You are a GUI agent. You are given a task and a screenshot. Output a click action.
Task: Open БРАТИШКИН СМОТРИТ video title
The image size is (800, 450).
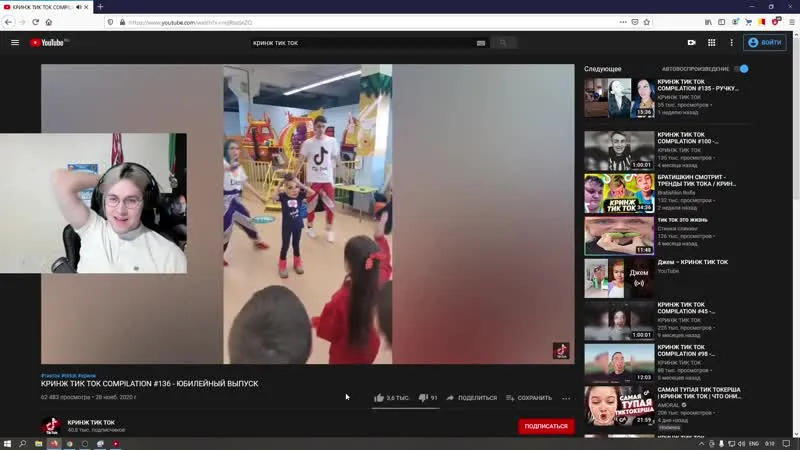(696, 181)
